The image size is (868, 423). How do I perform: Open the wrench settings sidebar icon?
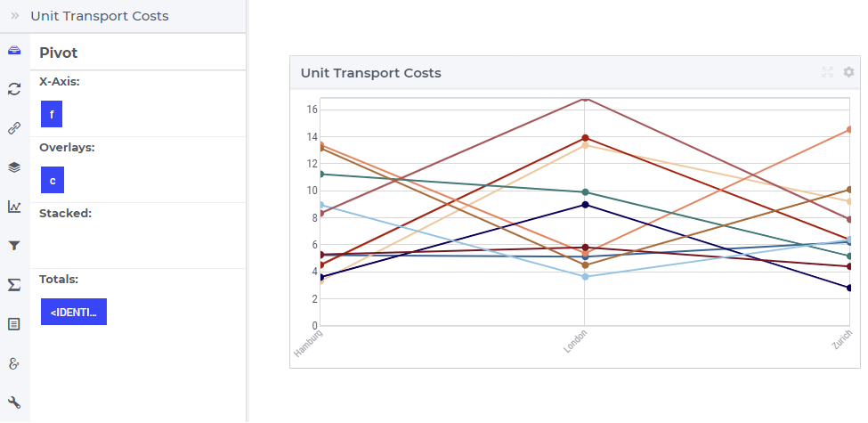pos(14,403)
